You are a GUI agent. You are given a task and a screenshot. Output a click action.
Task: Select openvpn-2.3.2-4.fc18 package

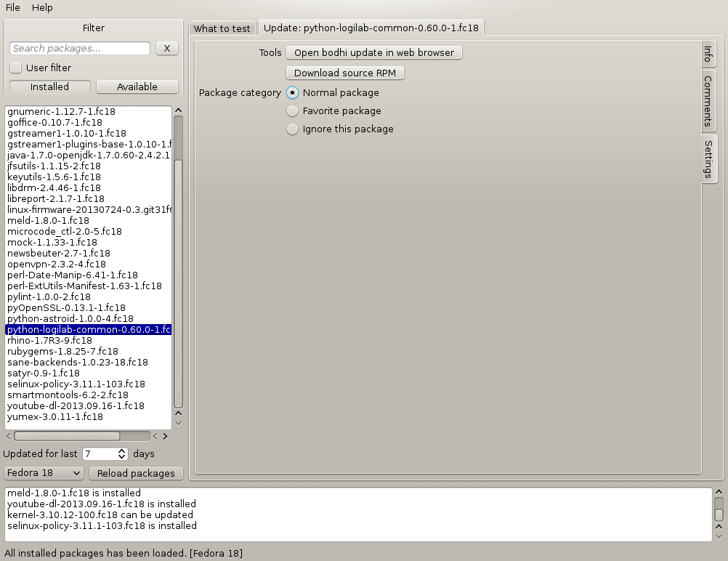(88, 265)
